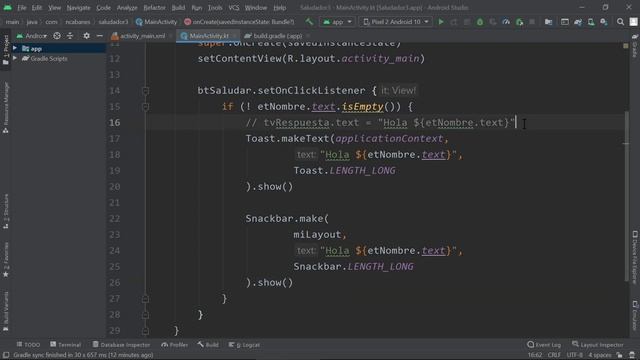The width and height of the screenshot is (640, 360).
Task: Open the Pixel 2 Android 10 device dropdown
Action: [396, 22]
